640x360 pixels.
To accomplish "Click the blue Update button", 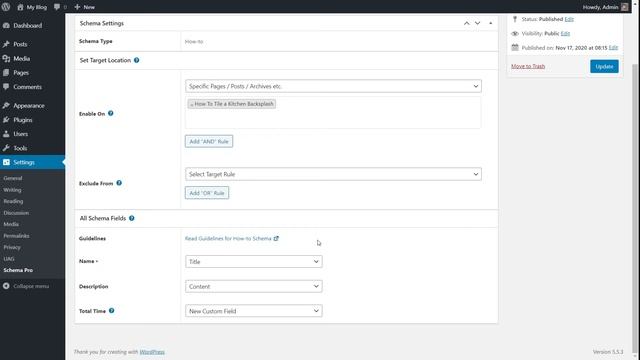I will [604, 67].
